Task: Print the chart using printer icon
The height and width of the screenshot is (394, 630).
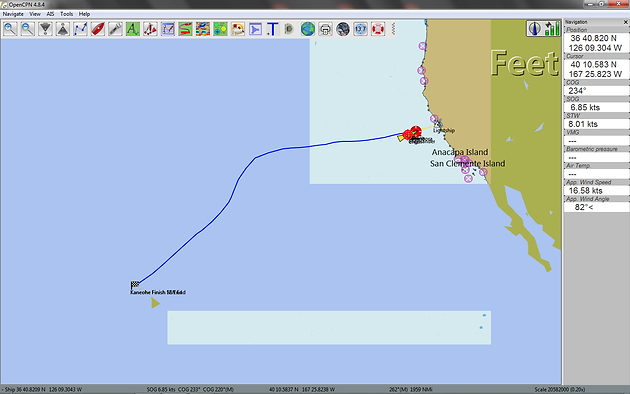Action: coord(325,29)
